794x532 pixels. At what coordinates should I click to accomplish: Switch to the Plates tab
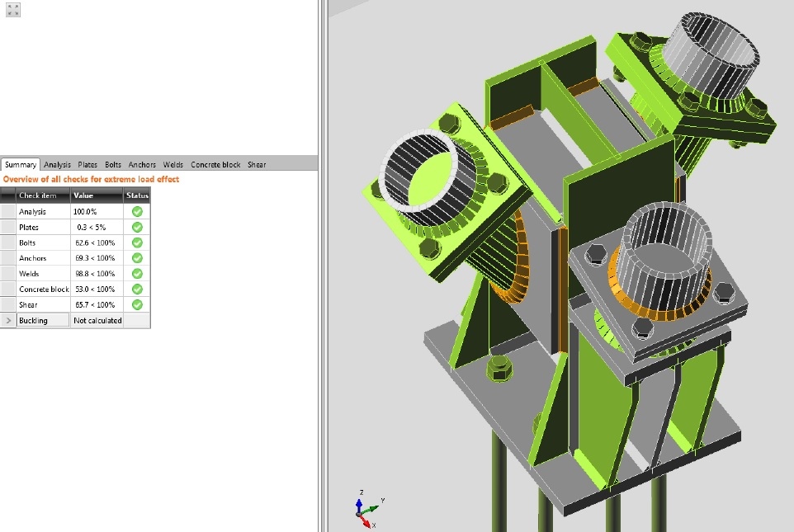coord(87,164)
